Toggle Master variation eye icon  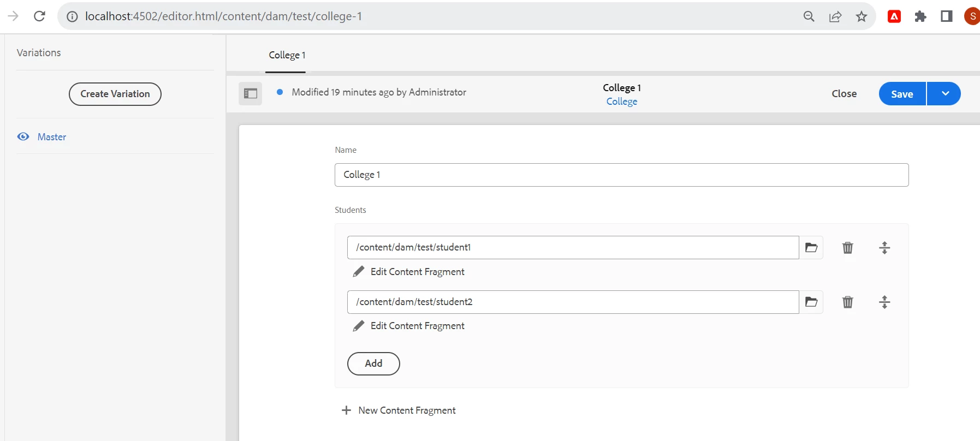pyautogui.click(x=23, y=137)
